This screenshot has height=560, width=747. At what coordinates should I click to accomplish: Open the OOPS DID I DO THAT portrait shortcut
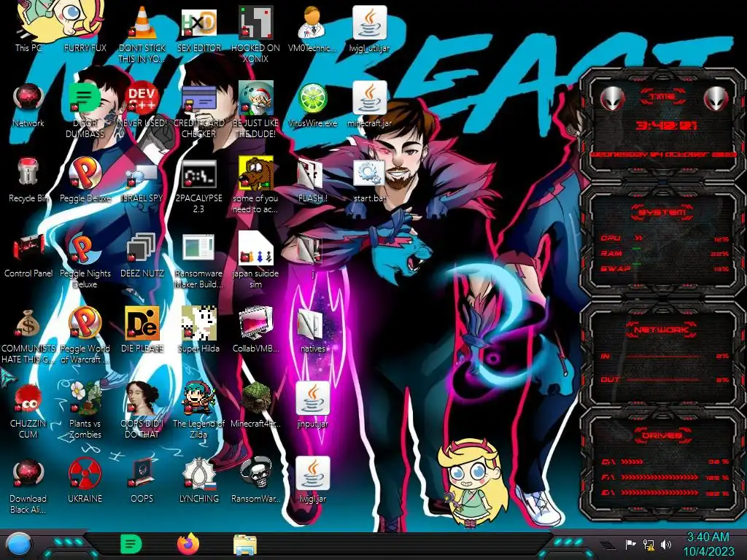point(142,398)
